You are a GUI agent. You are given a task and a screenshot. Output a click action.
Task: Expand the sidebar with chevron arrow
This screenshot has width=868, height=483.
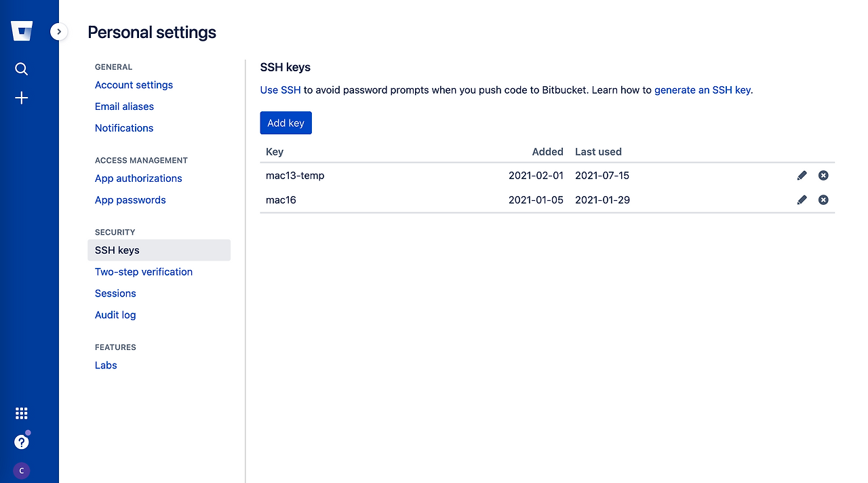click(x=59, y=31)
